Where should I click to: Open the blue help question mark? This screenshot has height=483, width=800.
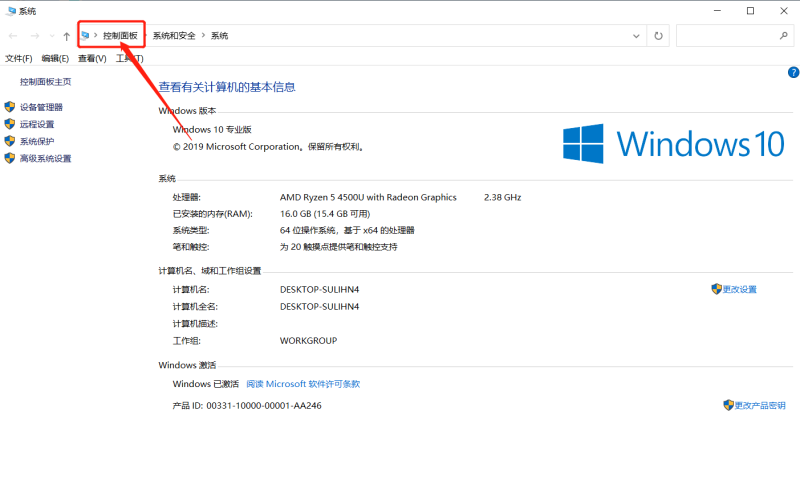coord(793,72)
